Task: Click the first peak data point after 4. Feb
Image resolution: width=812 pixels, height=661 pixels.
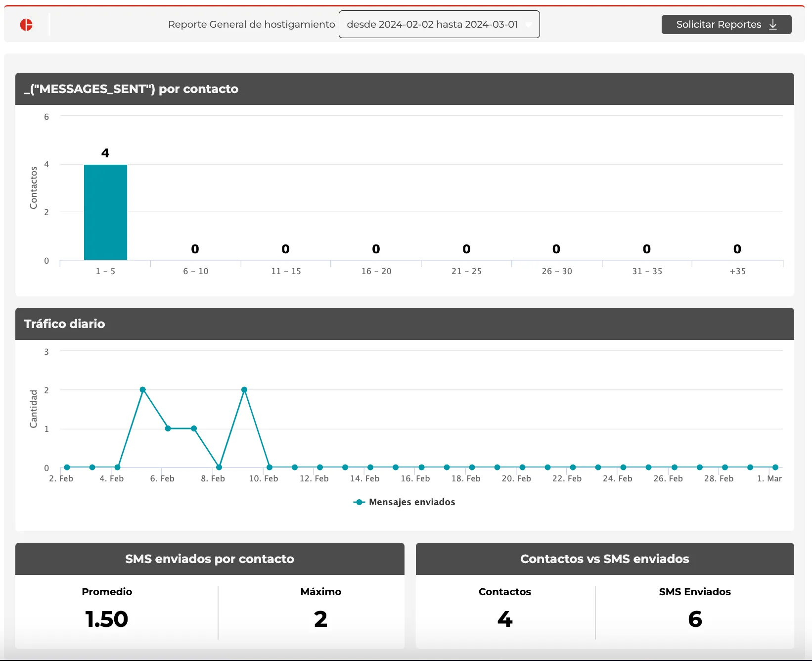Action: coord(143,390)
